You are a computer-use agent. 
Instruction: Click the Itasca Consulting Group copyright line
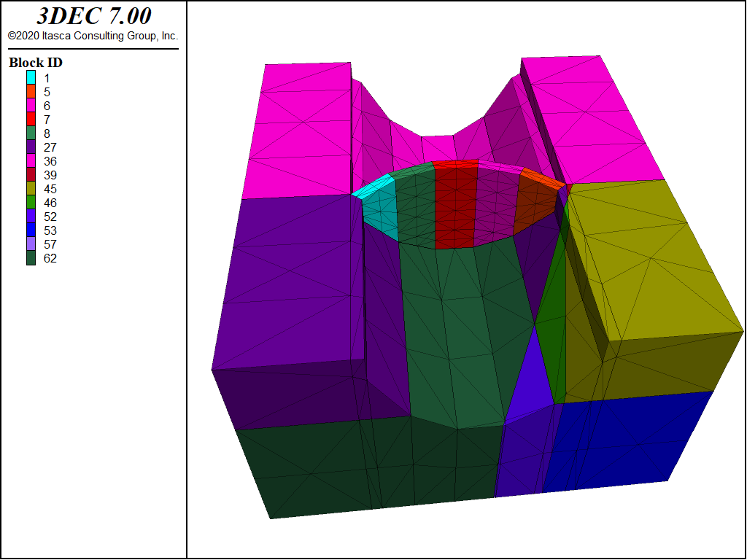pyautogui.click(x=93, y=36)
